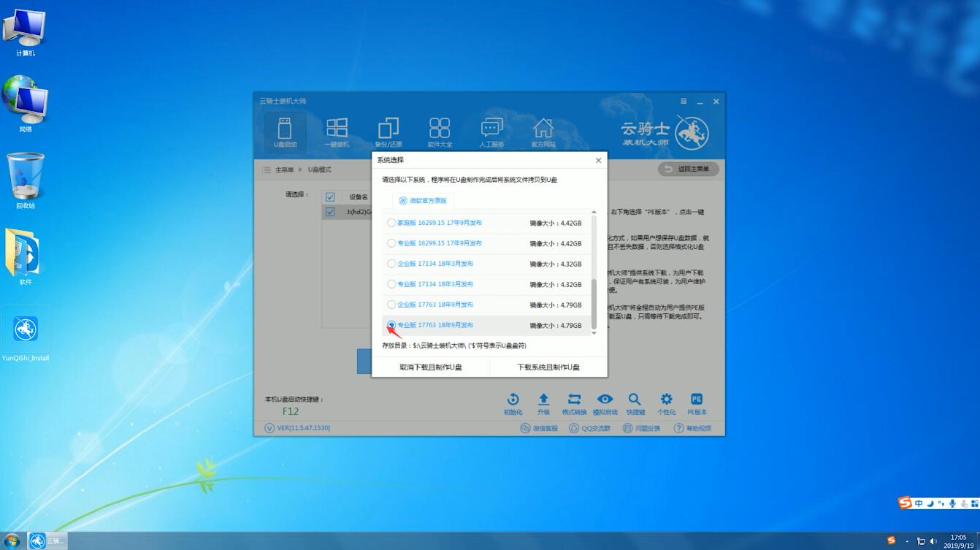The width and height of the screenshot is (980, 550).
Task: Select 专业版 17134 18年3月发布 radio
Action: click(391, 284)
